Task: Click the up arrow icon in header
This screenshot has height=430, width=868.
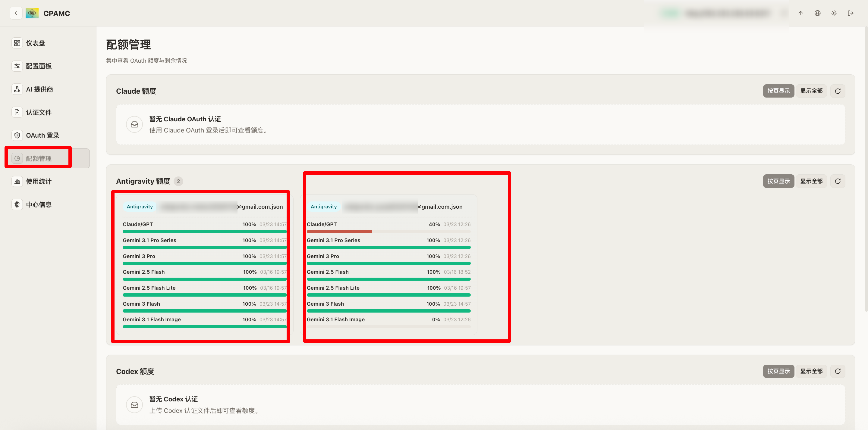Action: (x=800, y=13)
